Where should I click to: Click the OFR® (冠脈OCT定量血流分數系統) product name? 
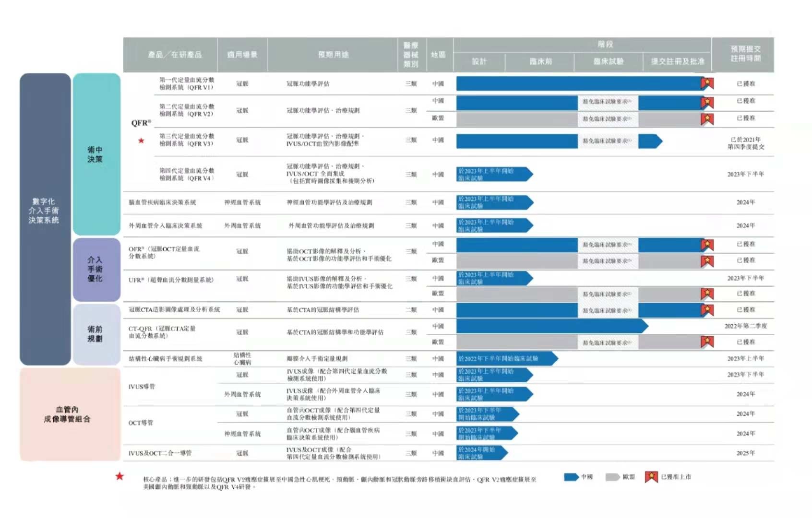pyautogui.click(x=164, y=252)
